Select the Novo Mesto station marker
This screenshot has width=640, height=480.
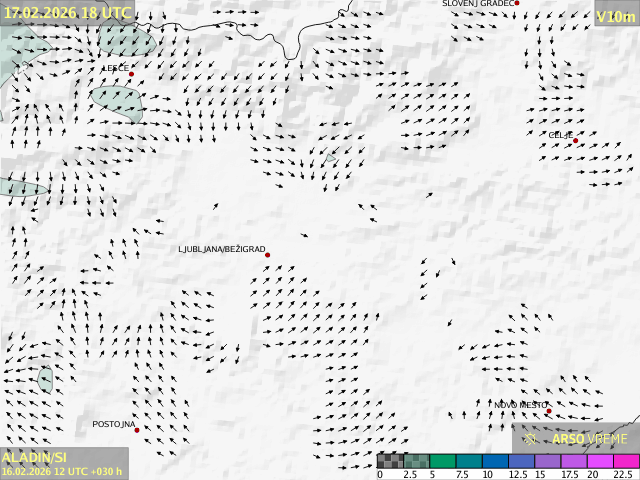549,411
